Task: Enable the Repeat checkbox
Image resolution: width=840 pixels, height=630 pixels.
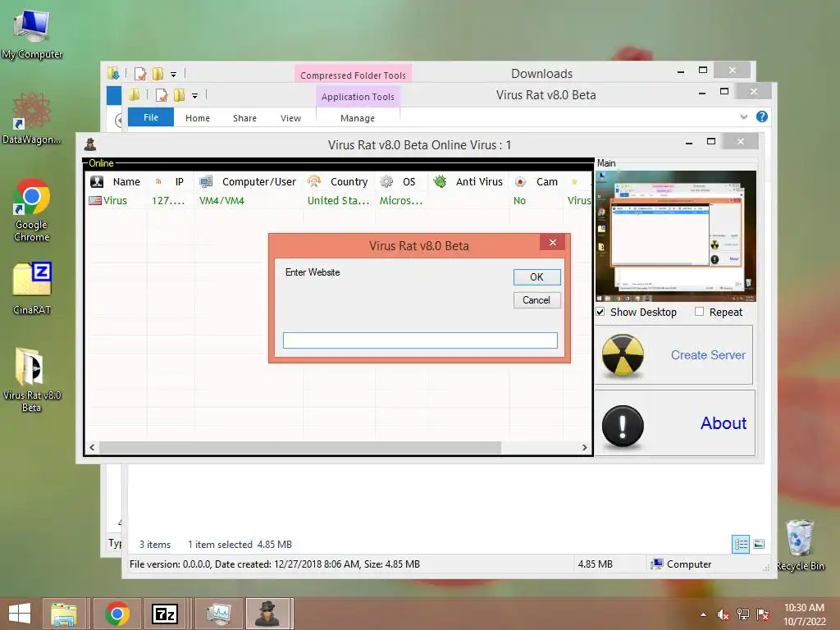Action: tap(699, 311)
